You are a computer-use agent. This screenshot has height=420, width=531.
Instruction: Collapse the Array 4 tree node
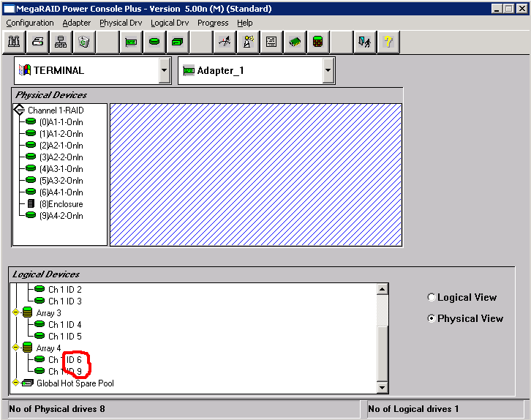[15, 348]
